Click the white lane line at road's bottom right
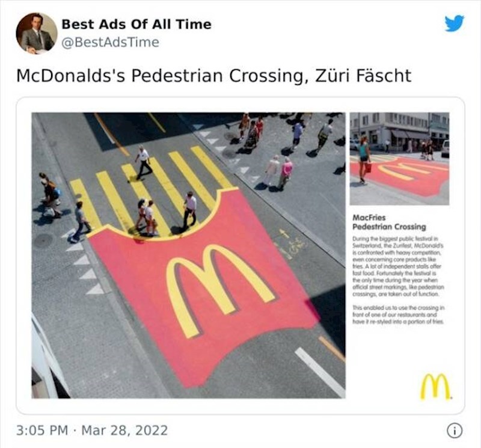 (x=320, y=372)
